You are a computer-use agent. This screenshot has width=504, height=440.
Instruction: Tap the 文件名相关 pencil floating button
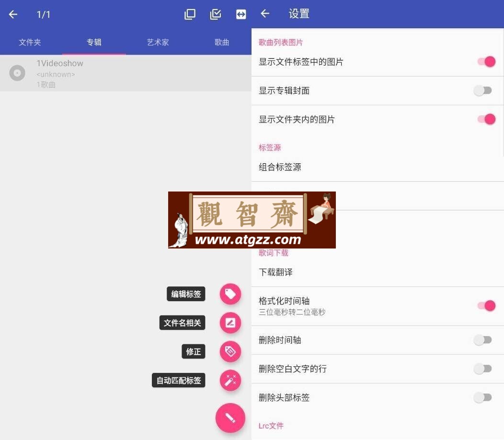(230, 323)
